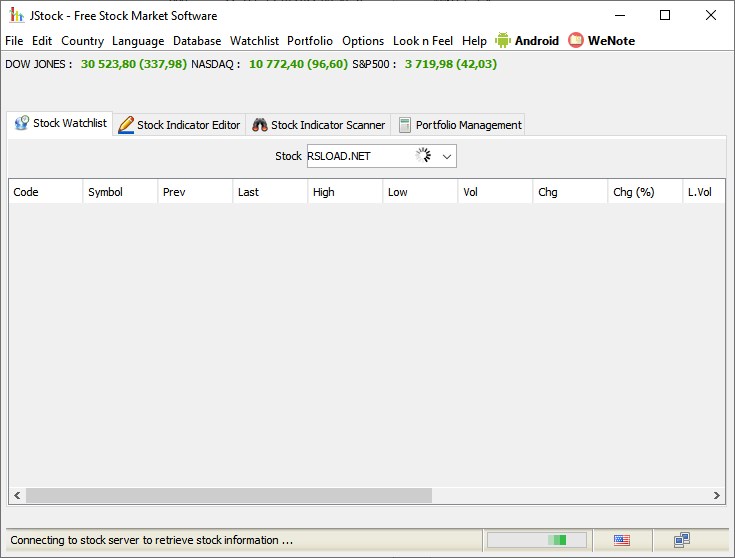Screen dimensions: 735x558
Task: Open the Country menu
Action: pos(82,41)
